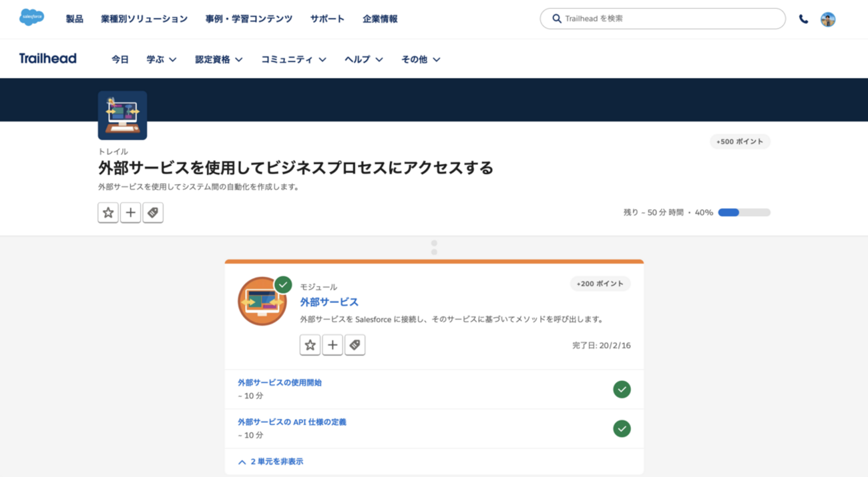The height and width of the screenshot is (477, 868).
Task: Favorite the 外部サービス module with star
Action: click(310, 345)
